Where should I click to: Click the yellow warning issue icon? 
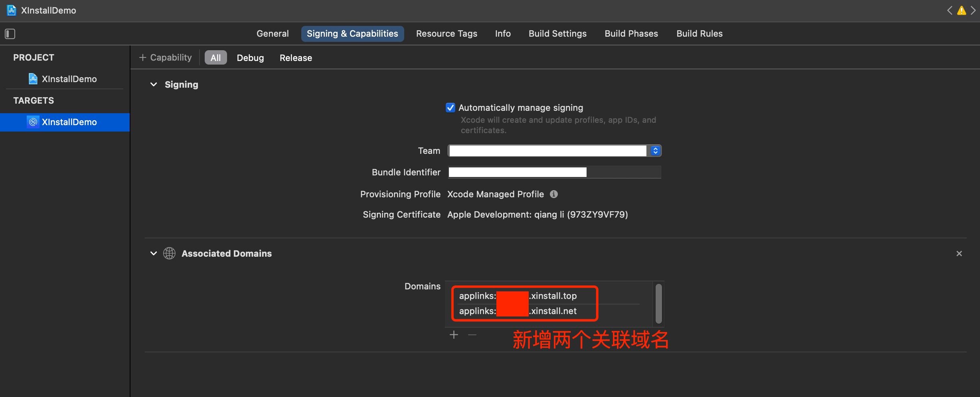(962, 11)
